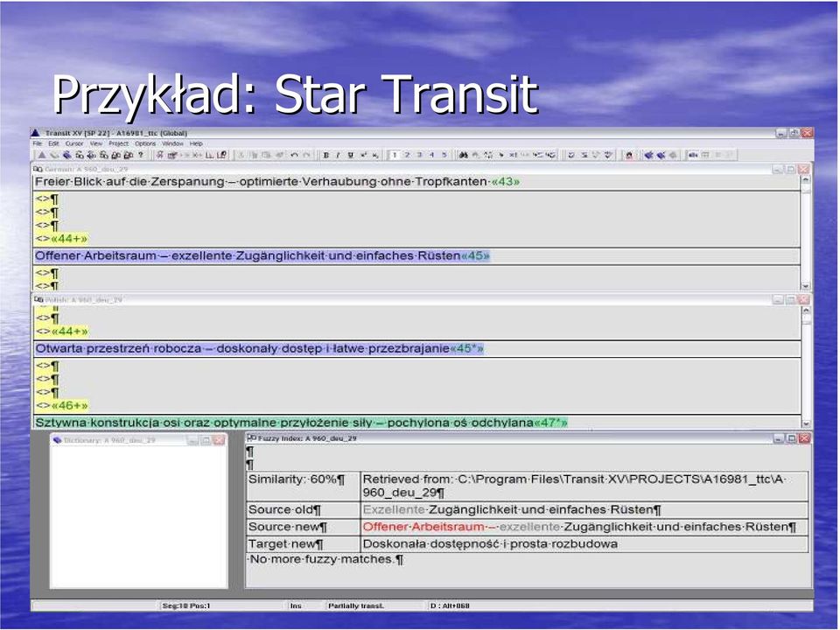Select toolbar number button 3
Image resolution: width=840 pixels, height=630 pixels.
coord(419,155)
